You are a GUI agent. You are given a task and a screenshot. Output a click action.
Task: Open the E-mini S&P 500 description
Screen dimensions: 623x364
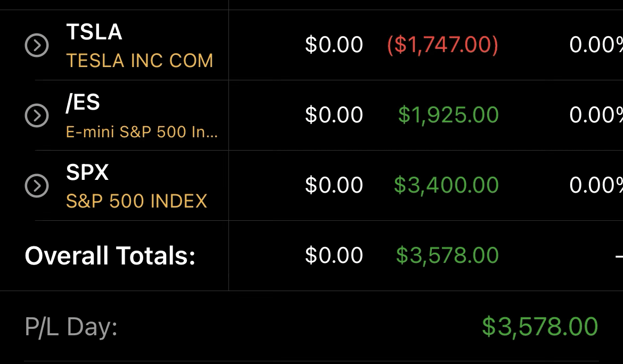[142, 131]
